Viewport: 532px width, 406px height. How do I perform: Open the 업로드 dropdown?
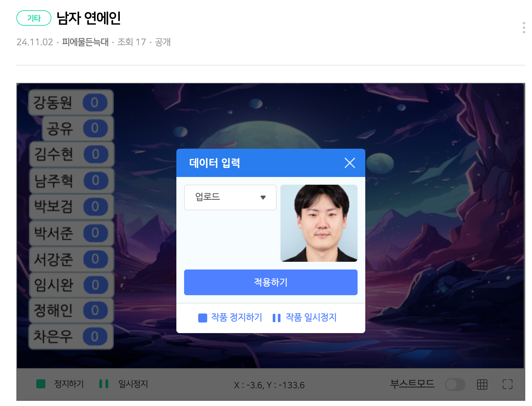pos(230,198)
